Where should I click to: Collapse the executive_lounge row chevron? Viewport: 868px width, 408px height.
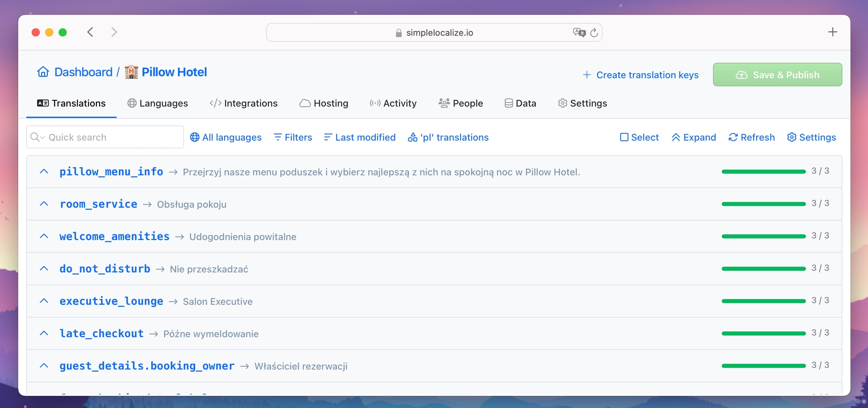44,301
